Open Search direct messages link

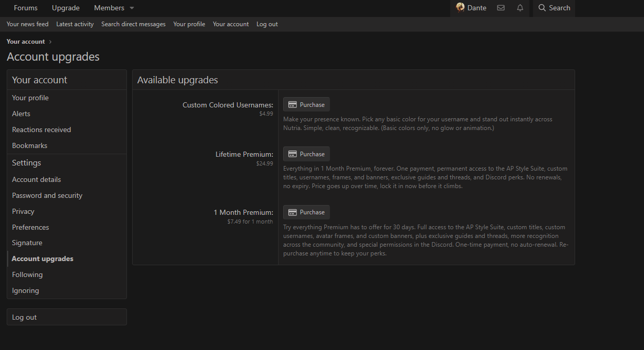tap(134, 24)
